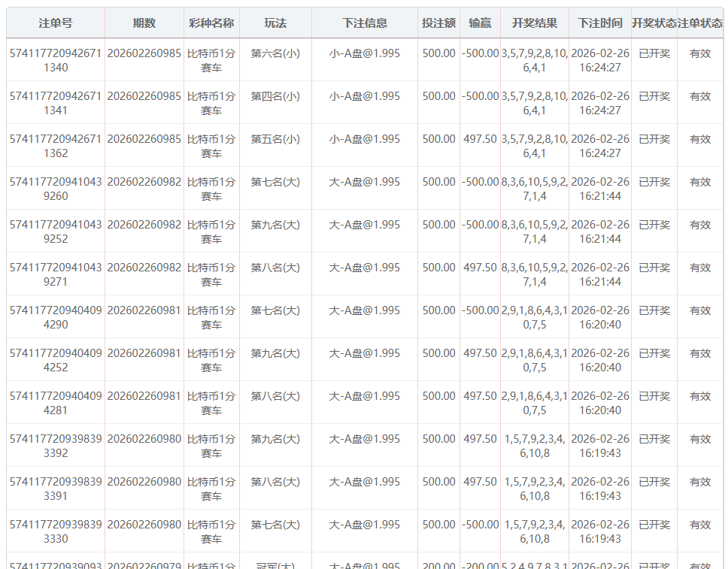
Task: Click the 注单号 column header
Action: pyautogui.click(x=56, y=23)
